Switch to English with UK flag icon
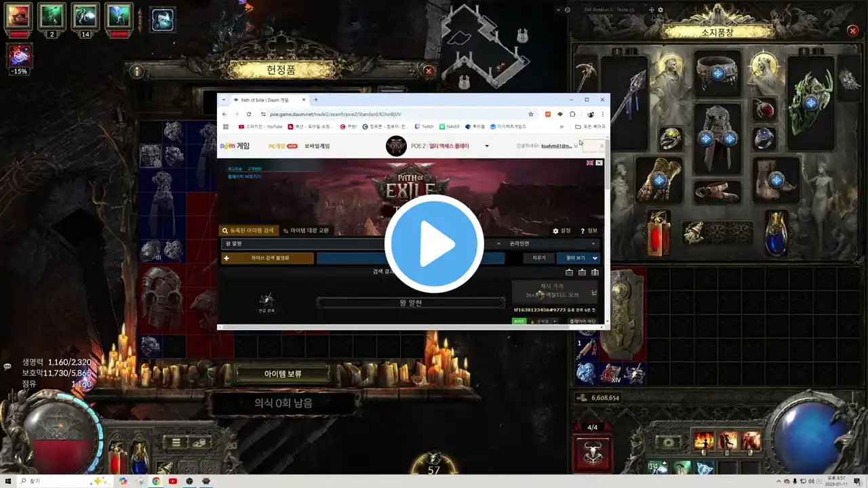 (590, 163)
